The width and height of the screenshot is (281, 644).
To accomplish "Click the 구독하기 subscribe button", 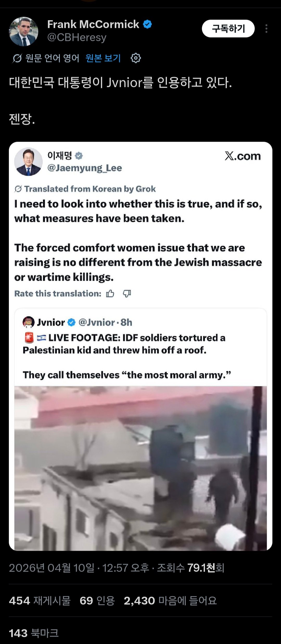I will [228, 29].
